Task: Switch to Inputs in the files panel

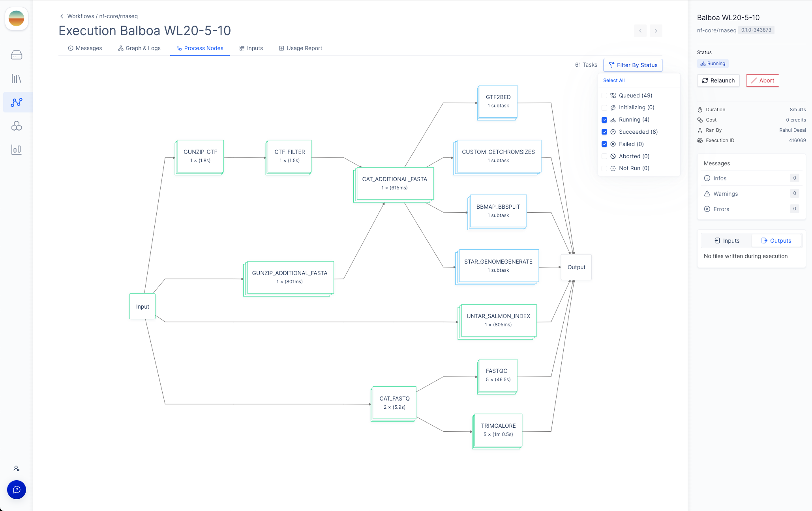Action: 726,241
